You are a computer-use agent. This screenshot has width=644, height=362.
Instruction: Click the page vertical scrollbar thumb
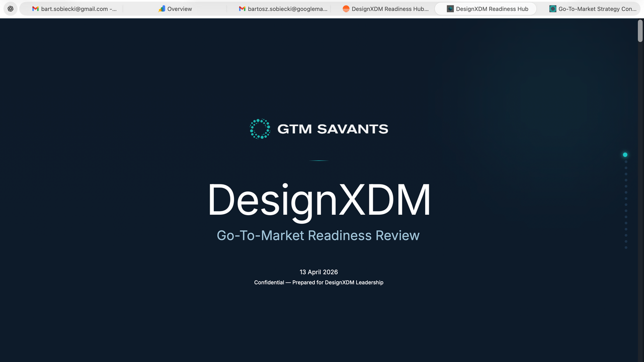640,31
